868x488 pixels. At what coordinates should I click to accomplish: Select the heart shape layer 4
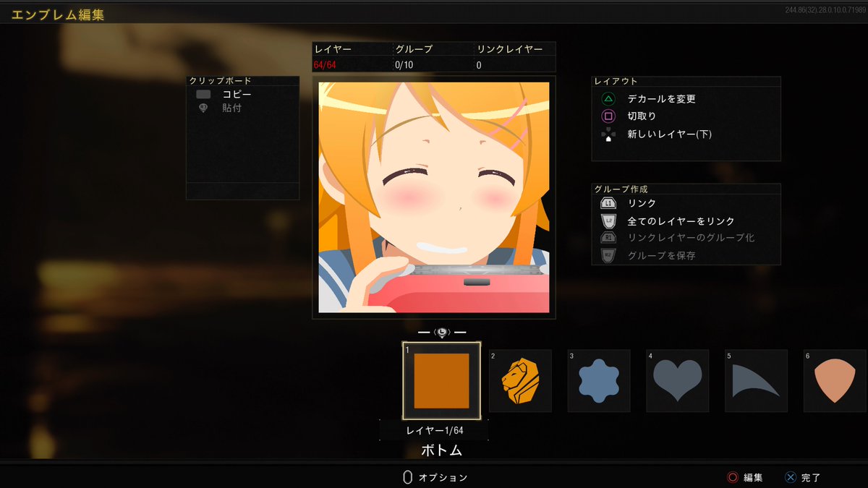[678, 381]
